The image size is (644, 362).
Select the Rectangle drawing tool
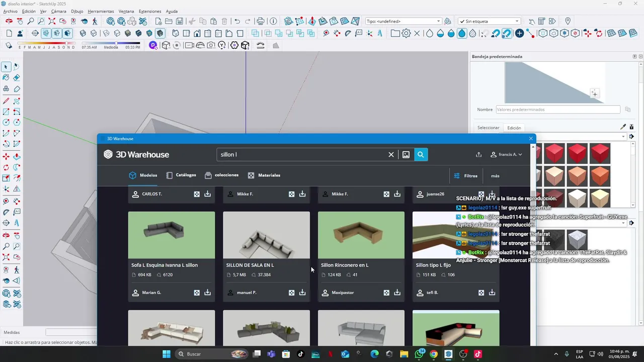(x=6, y=112)
